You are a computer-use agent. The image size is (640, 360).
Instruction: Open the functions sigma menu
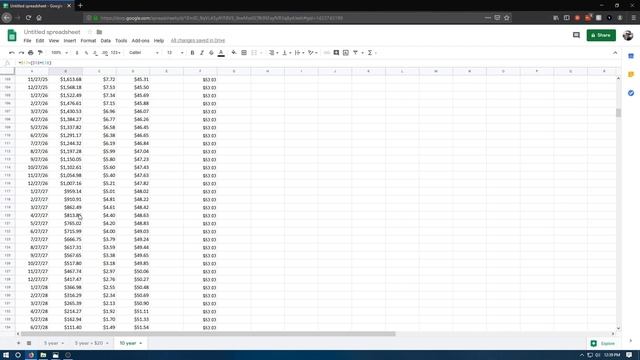(371, 53)
